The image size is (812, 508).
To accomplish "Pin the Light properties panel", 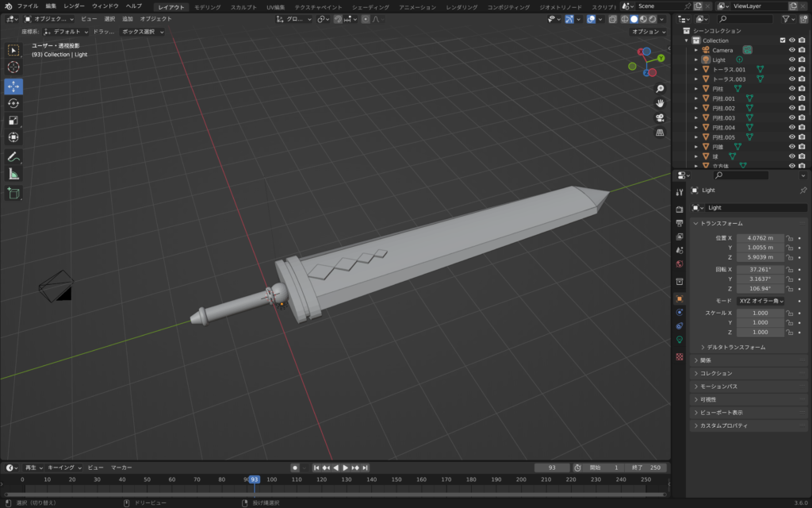I will coord(802,190).
